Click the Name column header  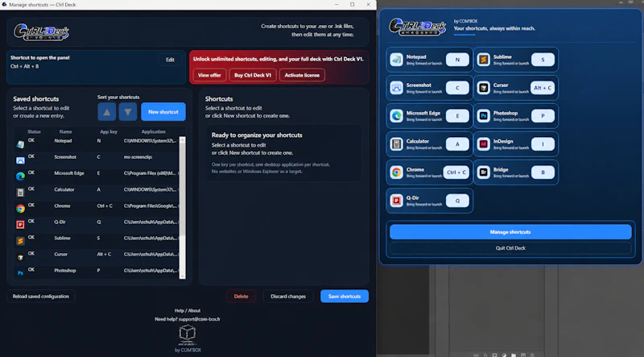(x=65, y=131)
